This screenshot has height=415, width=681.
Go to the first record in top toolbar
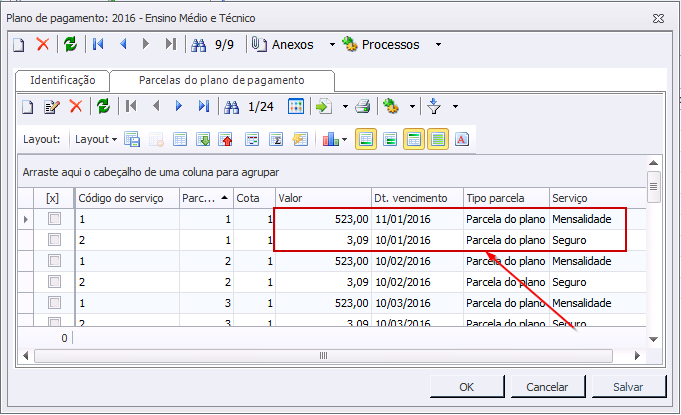coord(98,45)
